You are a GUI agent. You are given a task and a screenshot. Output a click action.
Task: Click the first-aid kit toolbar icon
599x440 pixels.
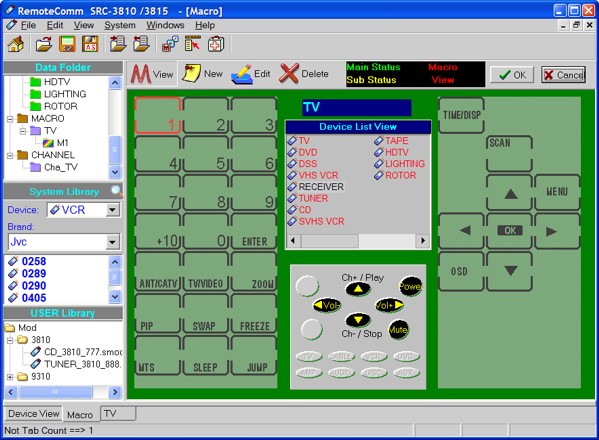click(x=216, y=44)
